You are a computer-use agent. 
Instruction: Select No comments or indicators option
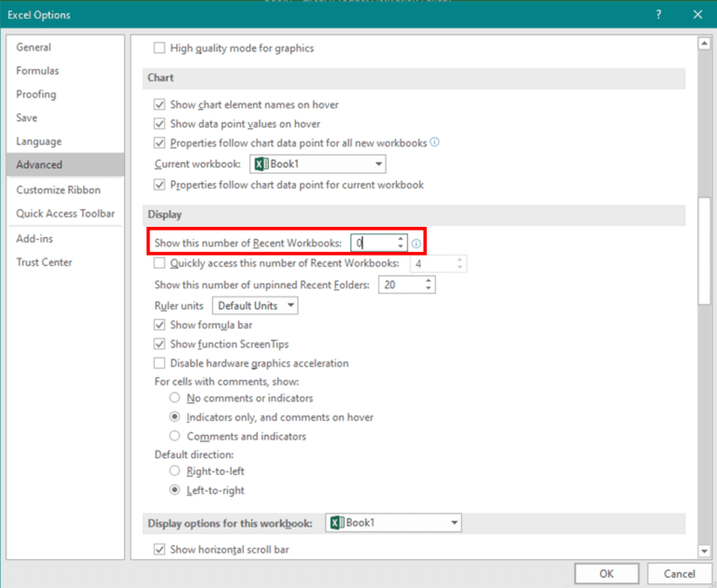coord(175,398)
